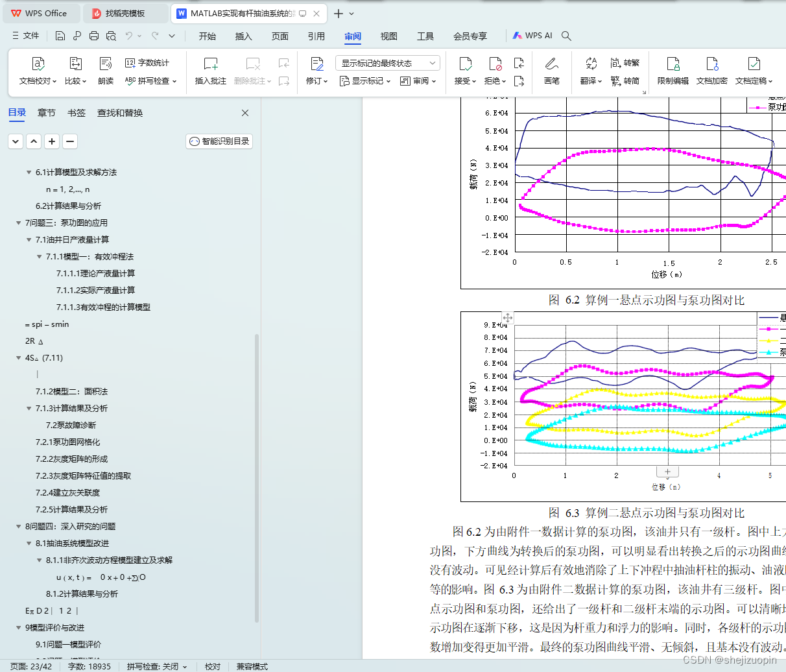786x672 pixels.
Task: Click the outline minus level button
Action: (x=71, y=141)
